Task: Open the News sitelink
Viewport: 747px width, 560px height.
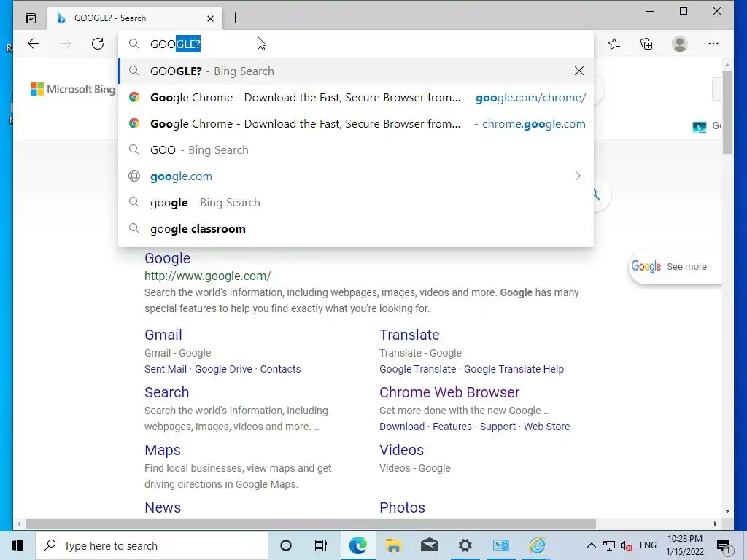Action: [163, 507]
